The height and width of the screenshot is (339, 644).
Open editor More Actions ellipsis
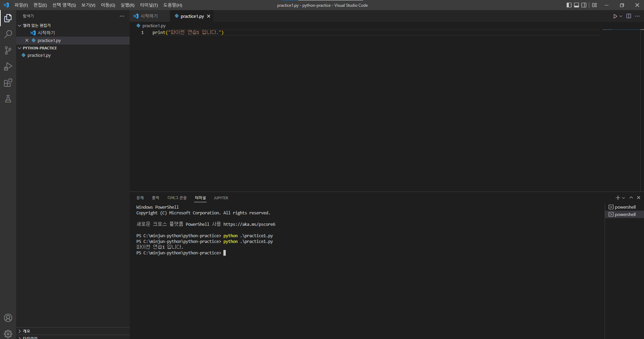[x=637, y=16]
